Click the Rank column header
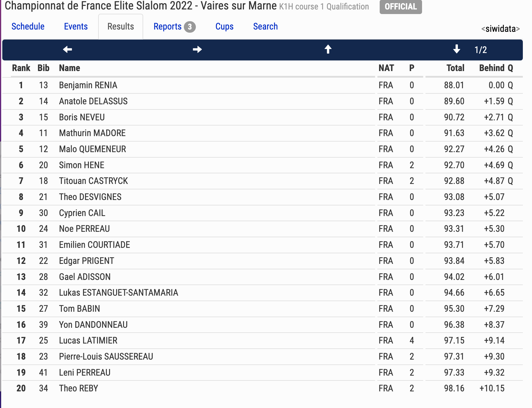Screen dimensions: 532x408 point(21,68)
